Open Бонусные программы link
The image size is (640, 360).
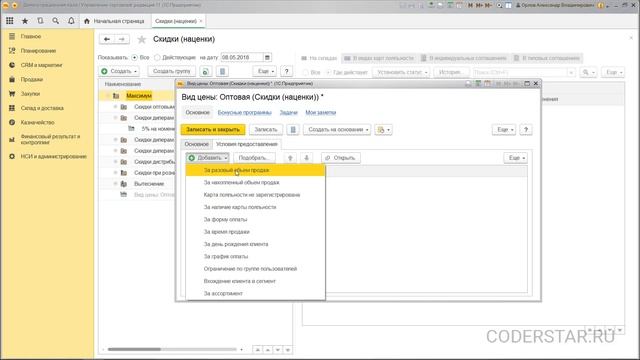244,113
